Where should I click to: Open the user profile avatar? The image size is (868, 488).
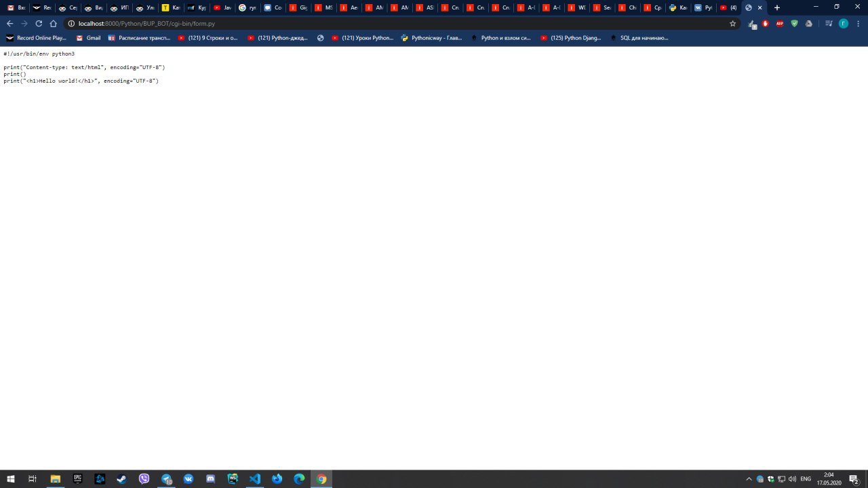pyautogui.click(x=843, y=23)
